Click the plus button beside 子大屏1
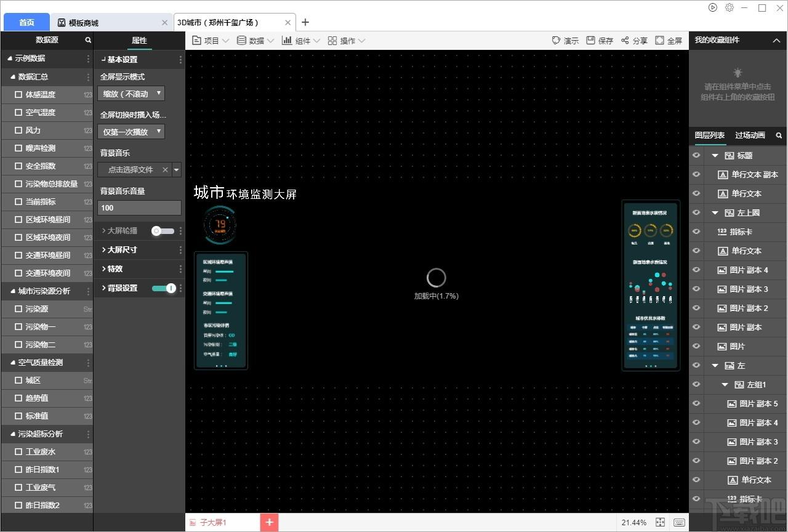Image resolution: width=788 pixels, height=532 pixels. pos(269,522)
